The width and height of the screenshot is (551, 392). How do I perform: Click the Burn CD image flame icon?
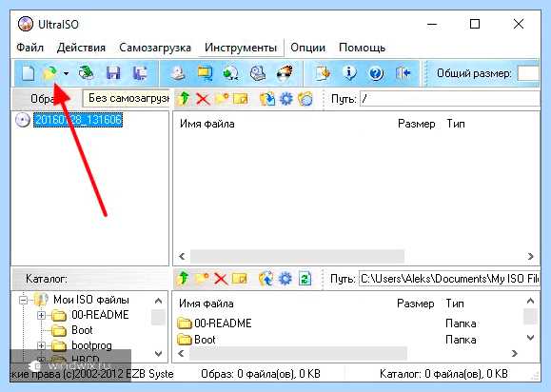(285, 73)
